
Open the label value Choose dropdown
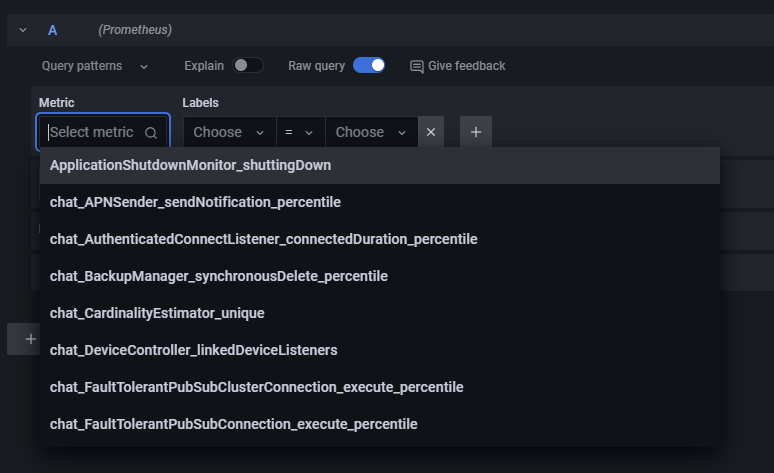(x=371, y=132)
